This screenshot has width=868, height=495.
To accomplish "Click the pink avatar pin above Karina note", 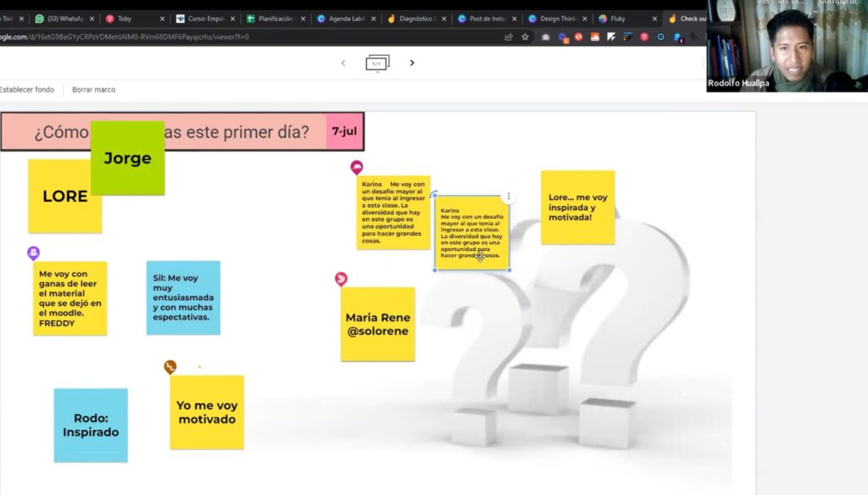I will (357, 168).
